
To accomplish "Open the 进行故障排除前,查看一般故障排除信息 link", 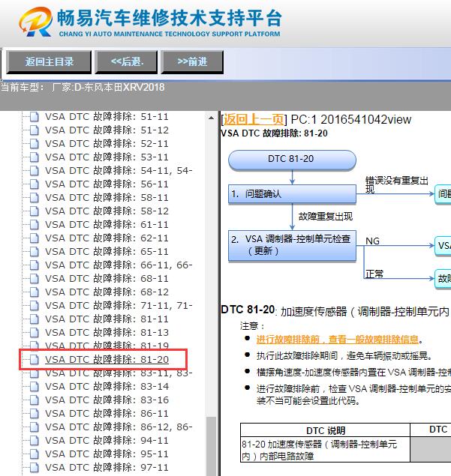I will (338, 339).
